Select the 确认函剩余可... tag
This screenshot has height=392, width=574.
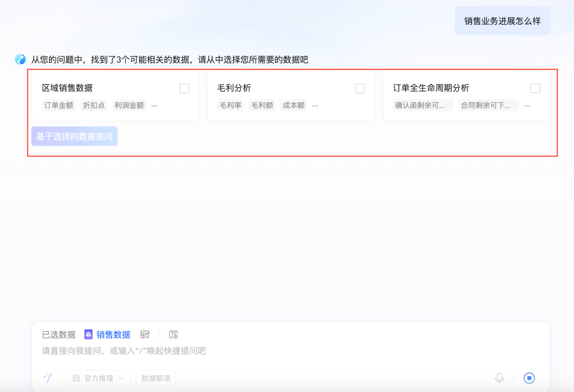click(423, 105)
